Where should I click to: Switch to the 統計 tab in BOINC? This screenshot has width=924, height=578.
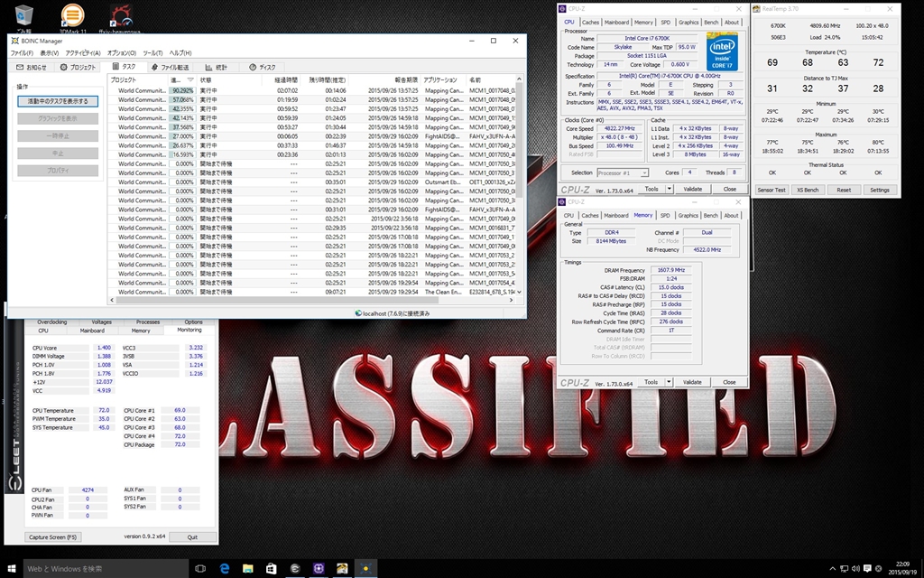(x=217, y=67)
